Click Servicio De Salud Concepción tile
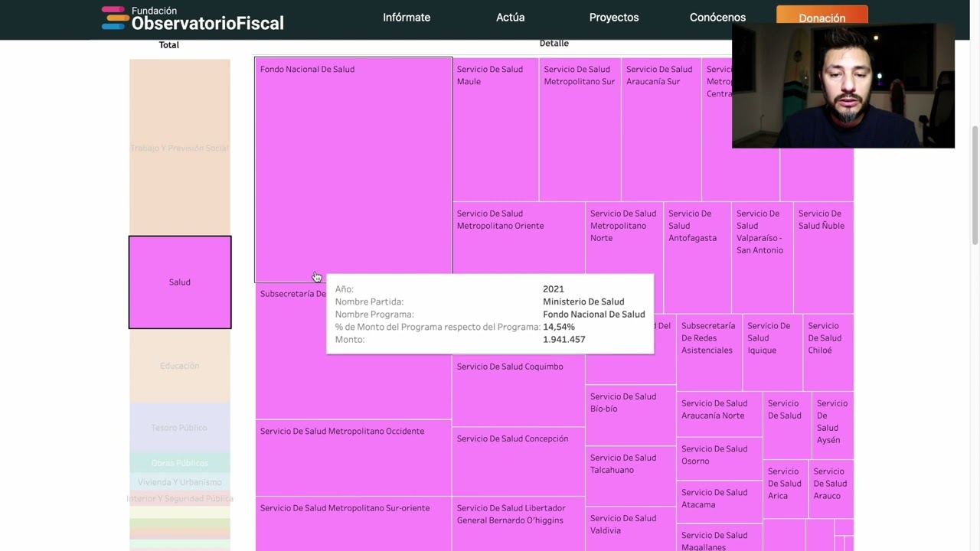The height and width of the screenshot is (551, 980). point(518,461)
